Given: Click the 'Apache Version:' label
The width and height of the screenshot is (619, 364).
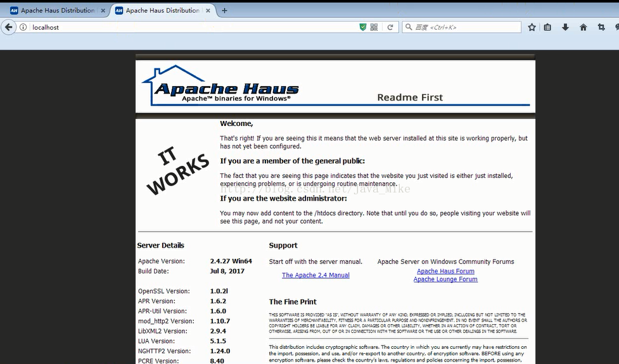Looking at the screenshot, I should click(x=161, y=261).
